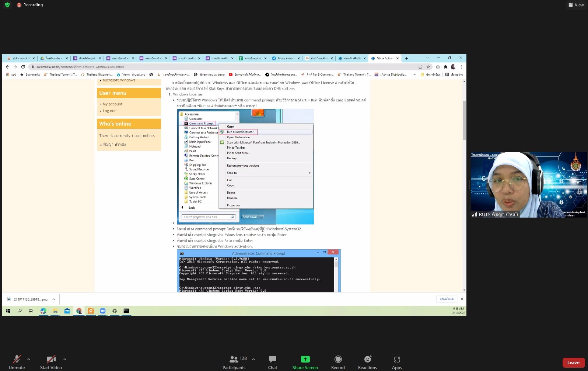
Task: Click the My account link
Action: click(112, 104)
